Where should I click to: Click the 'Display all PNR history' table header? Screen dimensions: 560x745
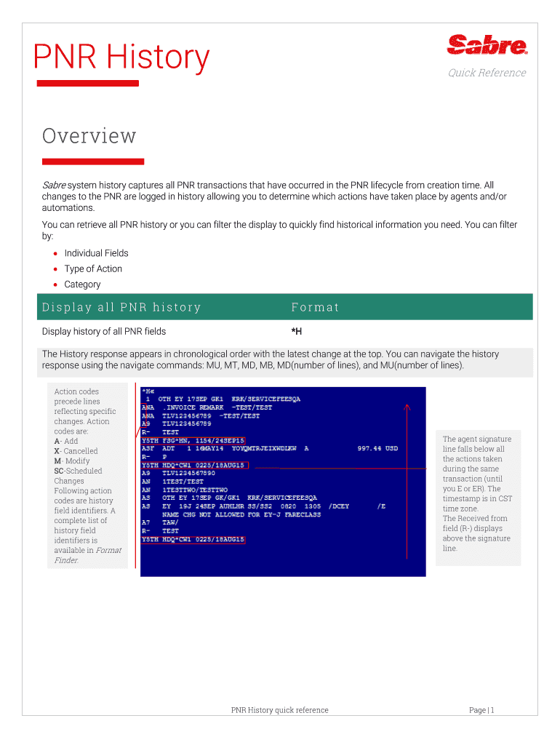[x=121, y=307]
